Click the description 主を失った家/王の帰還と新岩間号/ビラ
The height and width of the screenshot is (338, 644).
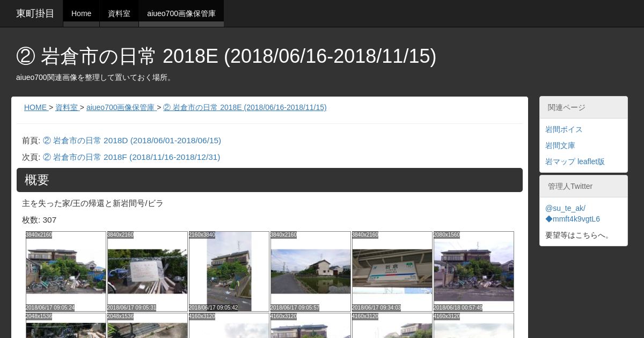93,203
